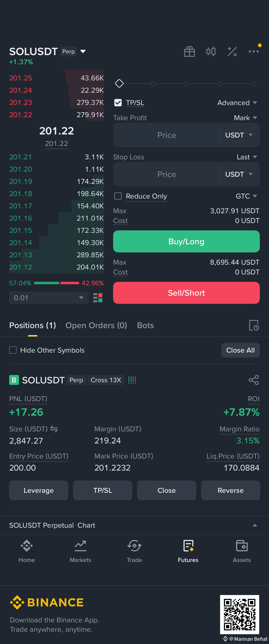Open the gift rewards icon

click(189, 51)
